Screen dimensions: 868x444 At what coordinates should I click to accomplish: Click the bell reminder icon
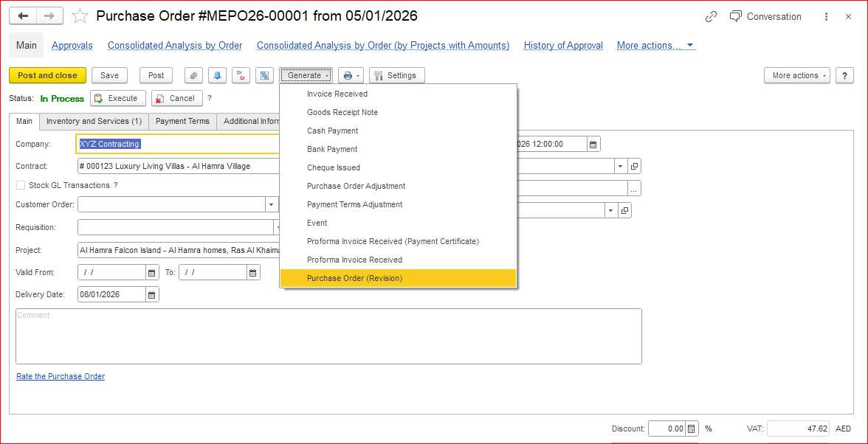point(217,75)
